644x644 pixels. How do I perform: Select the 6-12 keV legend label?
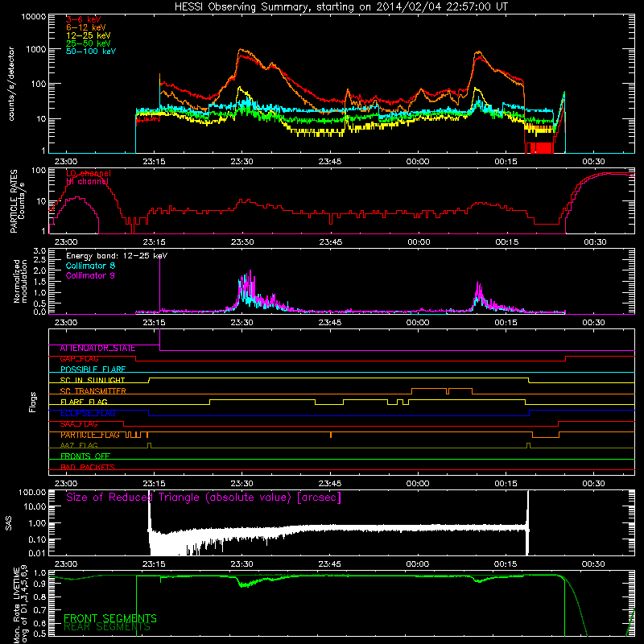point(86,27)
